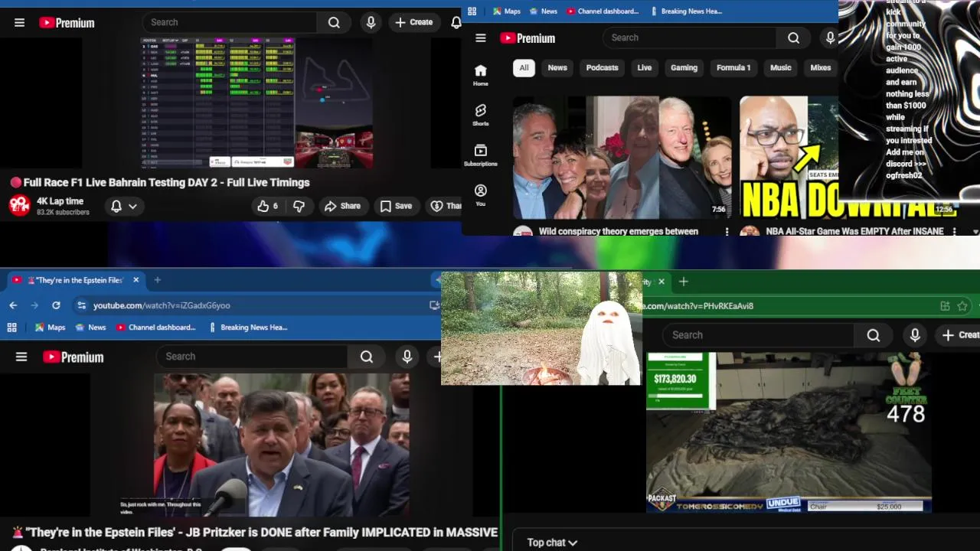Image resolution: width=980 pixels, height=551 pixels.
Task: Expand 4K Lap time notification options
Action: (124, 206)
